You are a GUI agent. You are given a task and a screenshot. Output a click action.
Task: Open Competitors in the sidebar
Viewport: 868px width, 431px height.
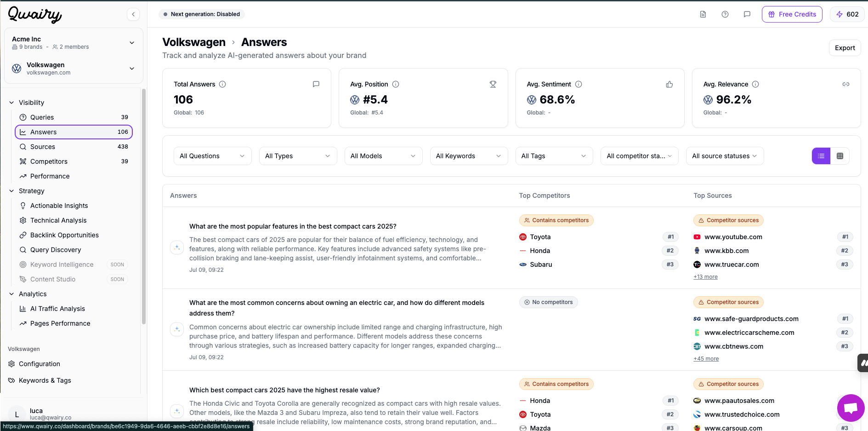point(74,161)
